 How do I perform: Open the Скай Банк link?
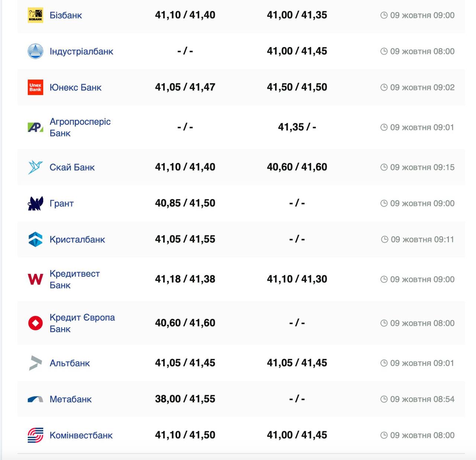(72, 167)
